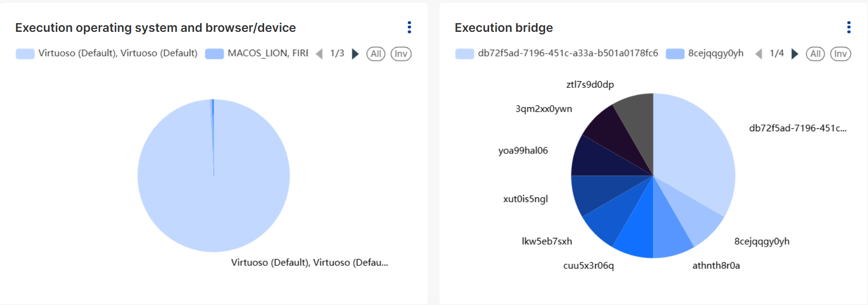This screenshot has width=868, height=305.
Task: Click the xut0is5ngl slice label
Action: pos(525,199)
